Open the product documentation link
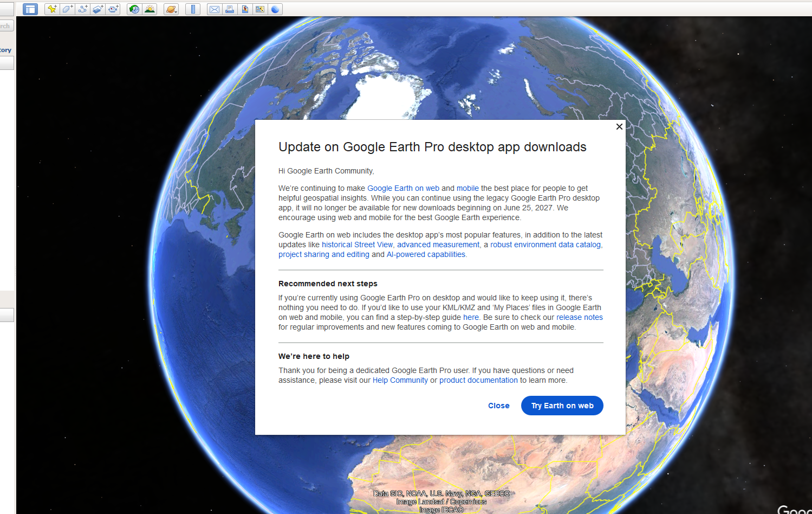 click(478, 380)
